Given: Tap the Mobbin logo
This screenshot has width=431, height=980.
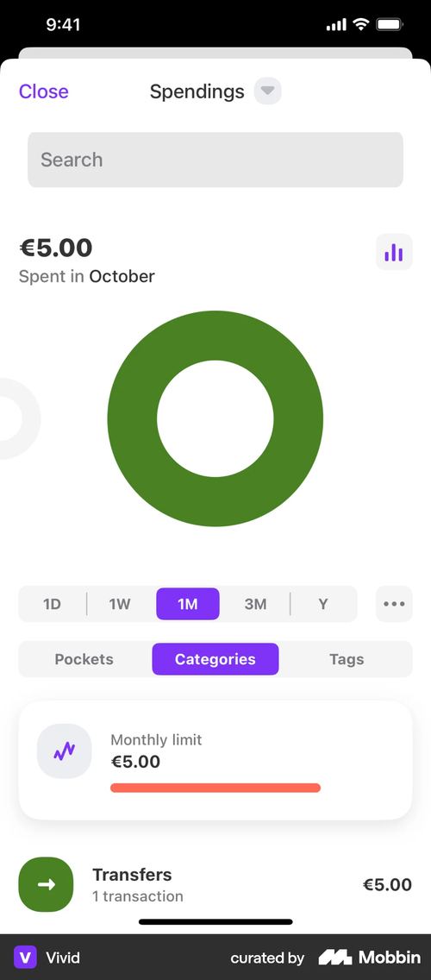Looking at the screenshot, I should click(370, 957).
